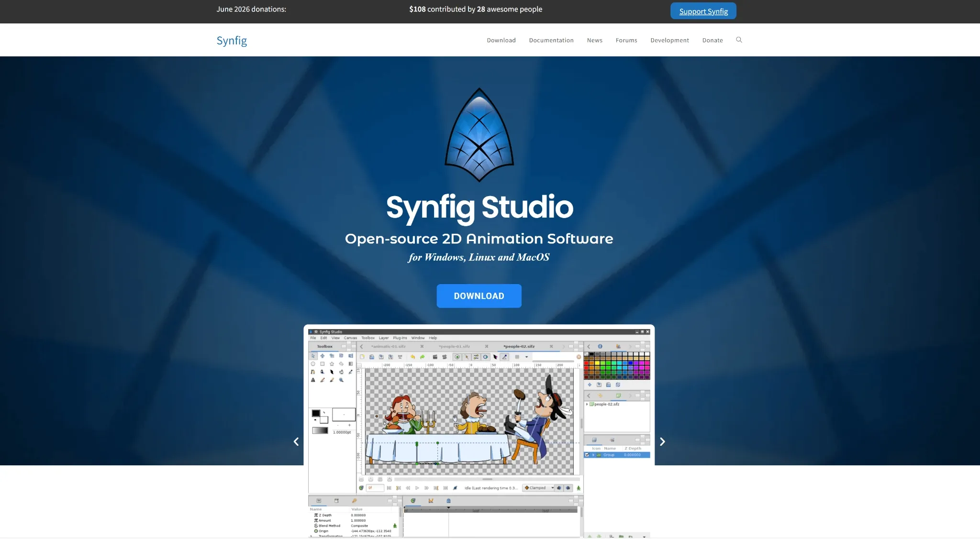Go to the Documentation nav item

pyautogui.click(x=551, y=40)
